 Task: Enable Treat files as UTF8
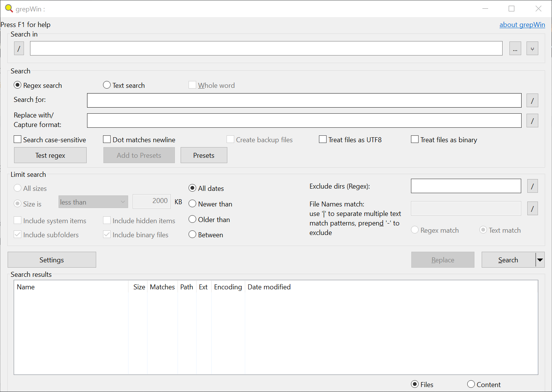(323, 140)
